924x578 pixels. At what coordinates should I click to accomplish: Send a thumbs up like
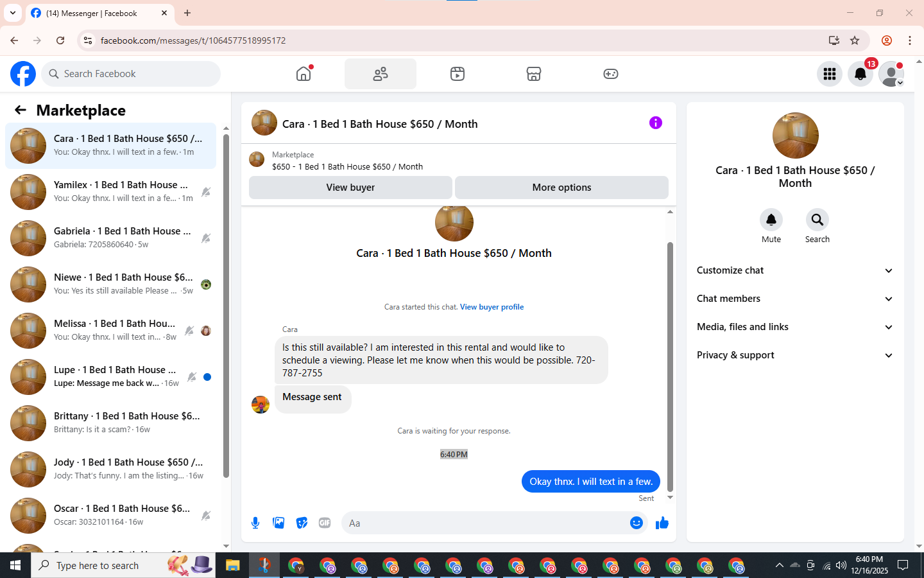662,523
